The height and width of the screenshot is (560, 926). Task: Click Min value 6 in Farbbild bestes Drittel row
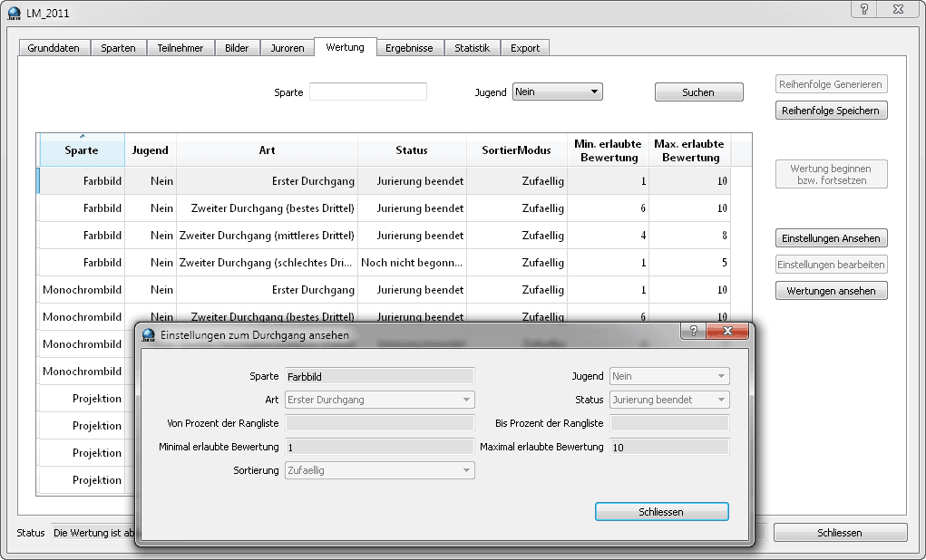point(609,208)
